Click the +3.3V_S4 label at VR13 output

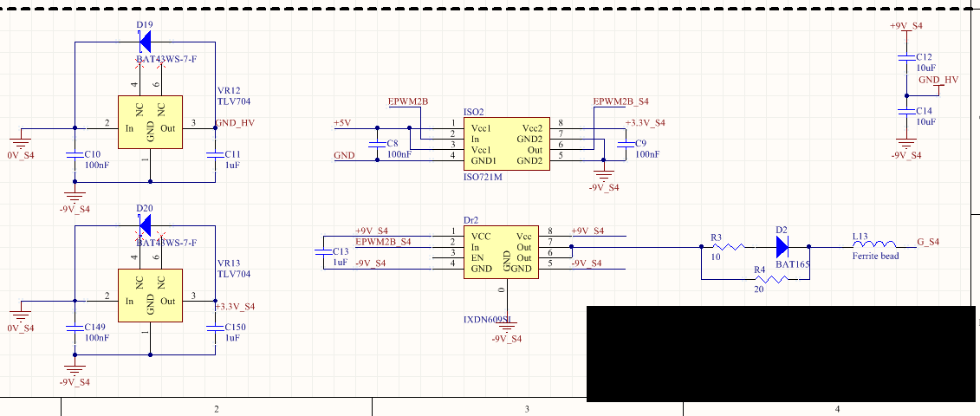[235, 307]
